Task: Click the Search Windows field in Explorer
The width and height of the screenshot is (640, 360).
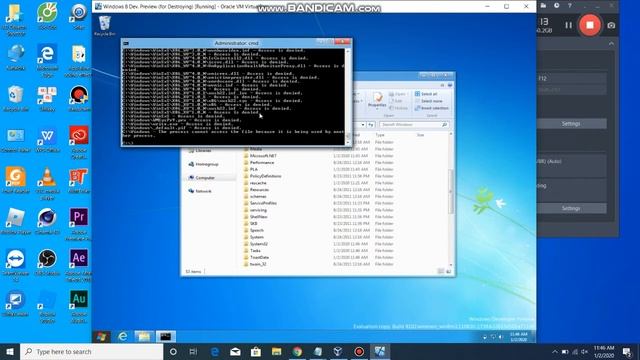Action: 414,124
